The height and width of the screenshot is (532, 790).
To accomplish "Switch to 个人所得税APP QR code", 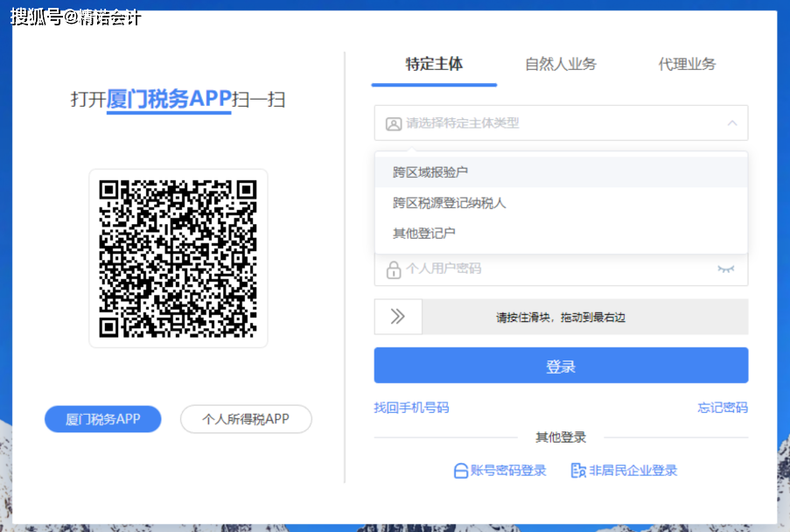I will [246, 419].
